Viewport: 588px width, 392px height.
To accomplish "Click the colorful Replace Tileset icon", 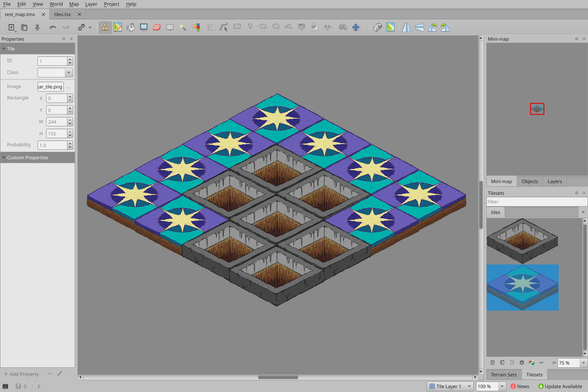I will [x=531, y=363].
